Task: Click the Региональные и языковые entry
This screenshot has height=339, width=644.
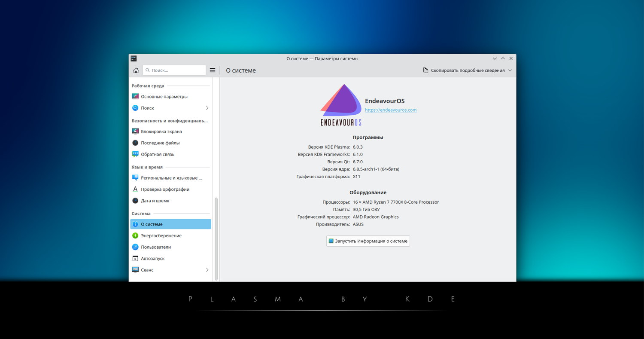Action: click(171, 178)
